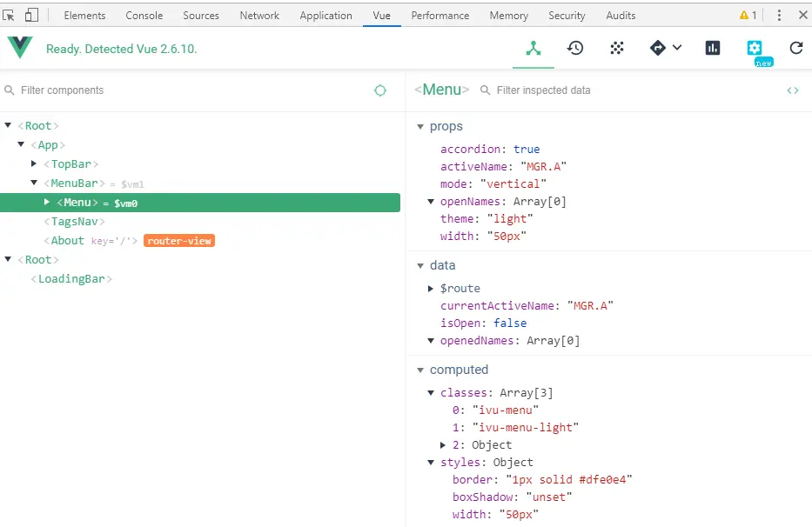The image size is (812, 527).
Task: Open the Vuex history icon
Action: [x=574, y=48]
